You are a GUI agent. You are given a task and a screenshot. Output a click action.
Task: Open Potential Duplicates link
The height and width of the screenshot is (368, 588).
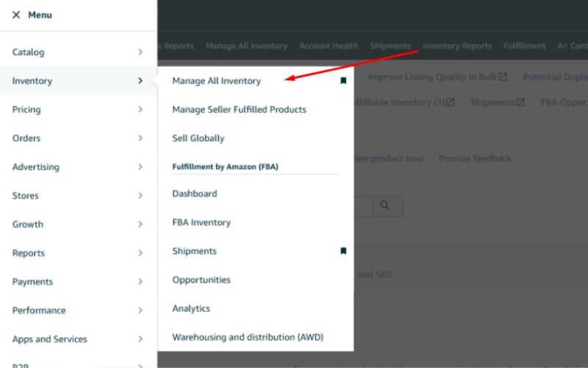point(555,77)
